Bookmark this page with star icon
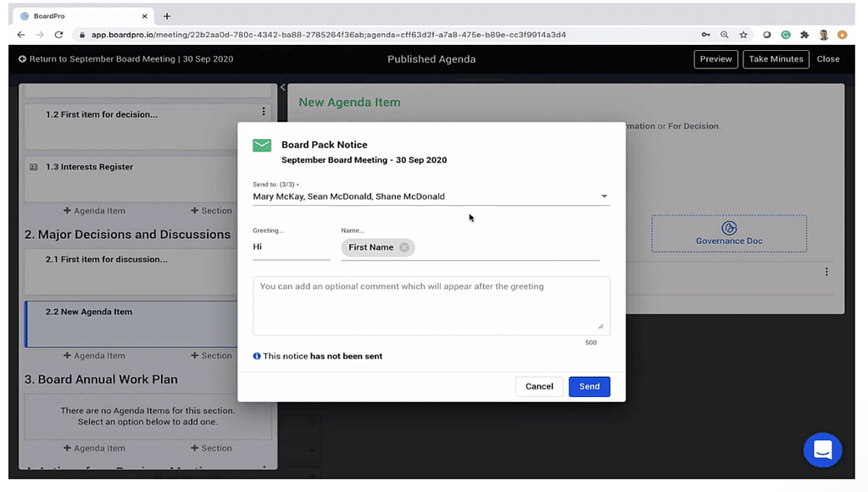The image size is (868, 492). pos(743,35)
